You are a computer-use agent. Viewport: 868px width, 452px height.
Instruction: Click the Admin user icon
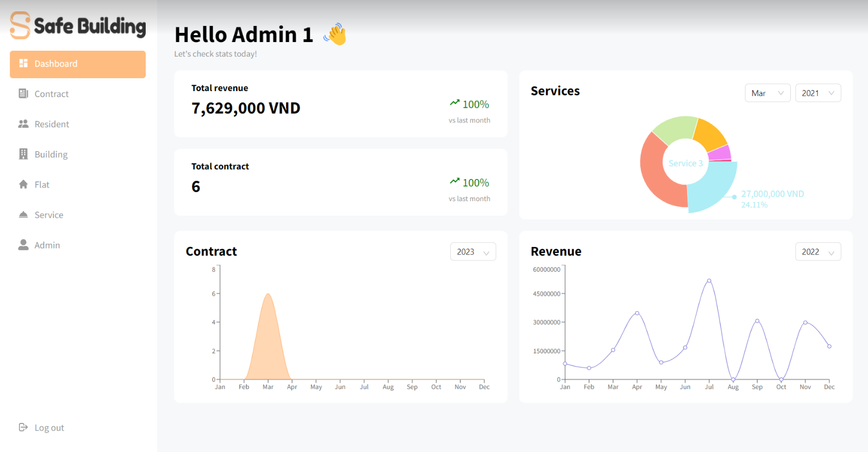[x=23, y=245]
